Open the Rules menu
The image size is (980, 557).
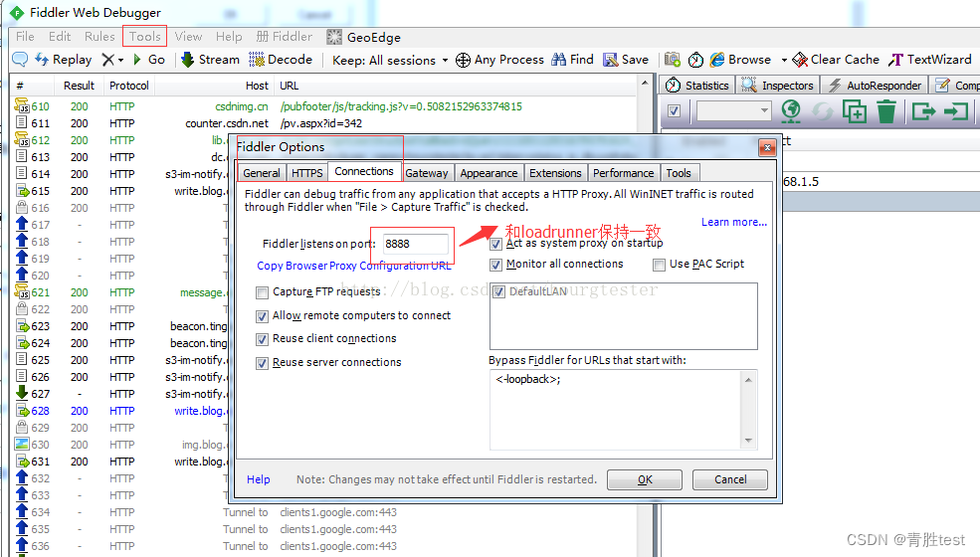pos(99,36)
